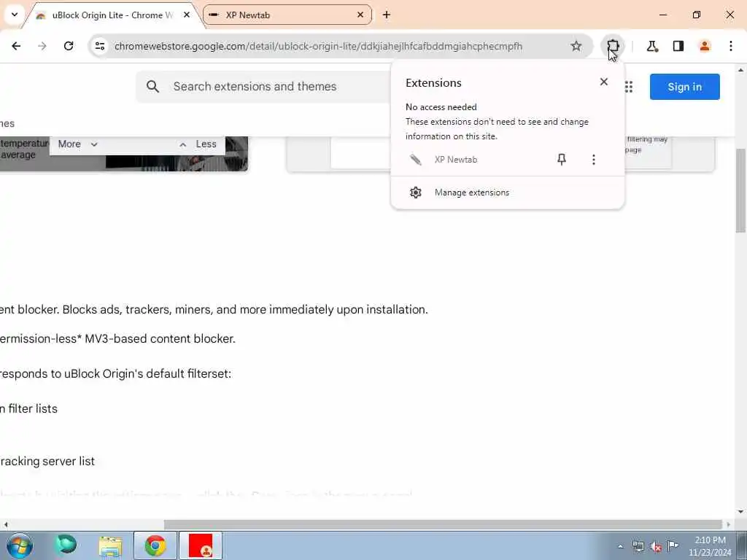Viewport: 747px width, 560px height.
Task: Open the Chrome side panel
Action: [678, 46]
